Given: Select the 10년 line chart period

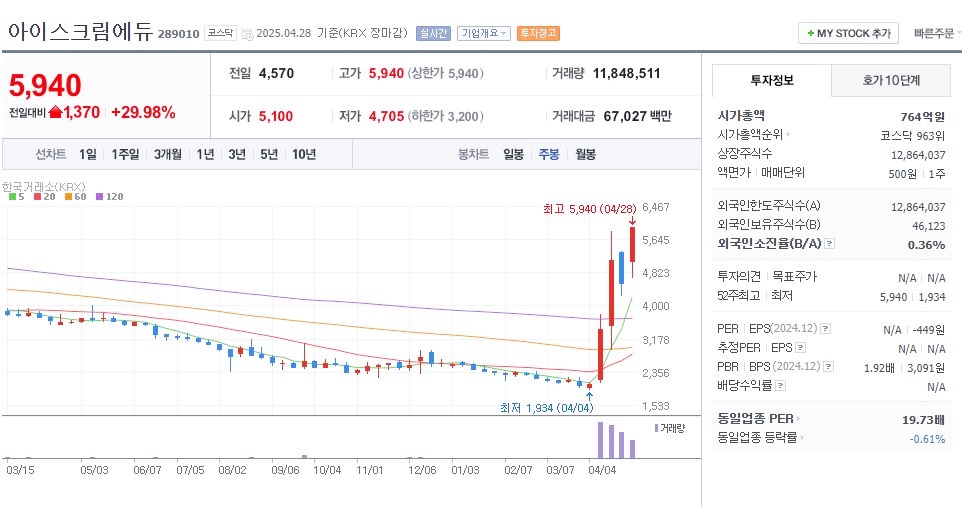Looking at the screenshot, I should coord(304,154).
